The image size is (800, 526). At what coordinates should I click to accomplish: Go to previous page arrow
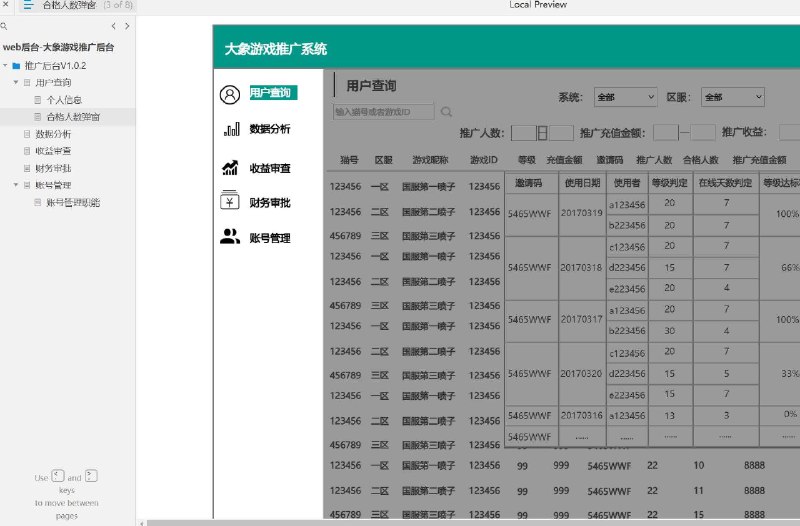113,26
